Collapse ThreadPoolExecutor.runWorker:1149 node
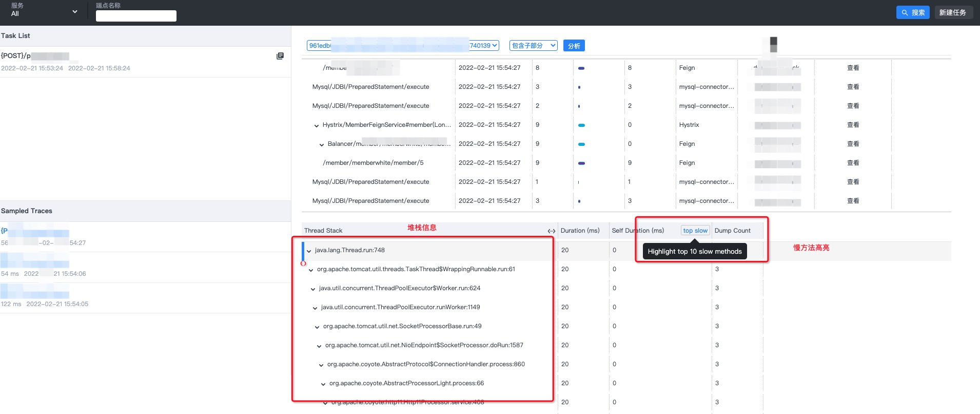Viewport: 980px width, 414px height. 315,308
